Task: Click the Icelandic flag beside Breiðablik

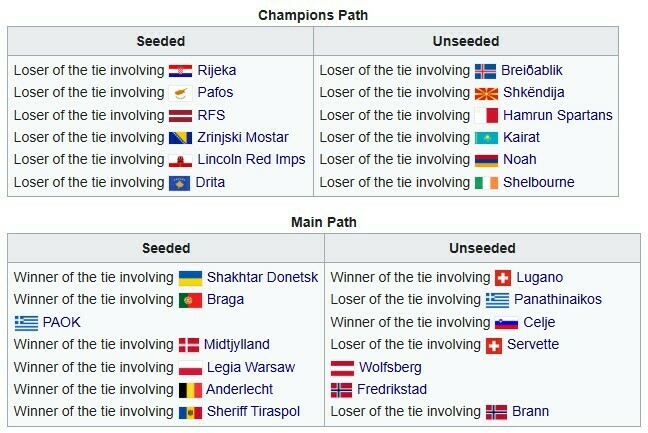Action: coord(485,71)
